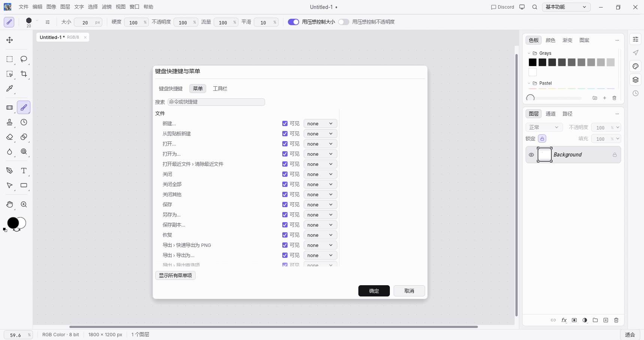Select the Move tool
This screenshot has height=340, width=644.
click(x=10, y=40)
